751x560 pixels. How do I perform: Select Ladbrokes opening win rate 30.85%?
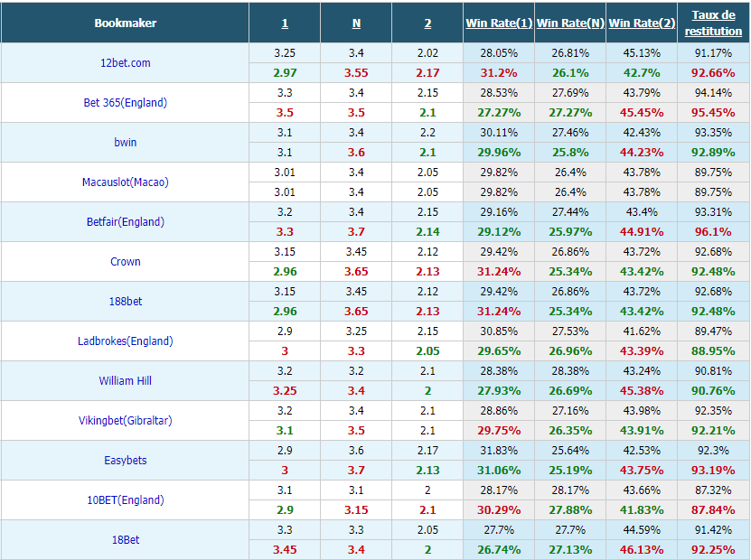pyautogui.click(x=499, y=331)
